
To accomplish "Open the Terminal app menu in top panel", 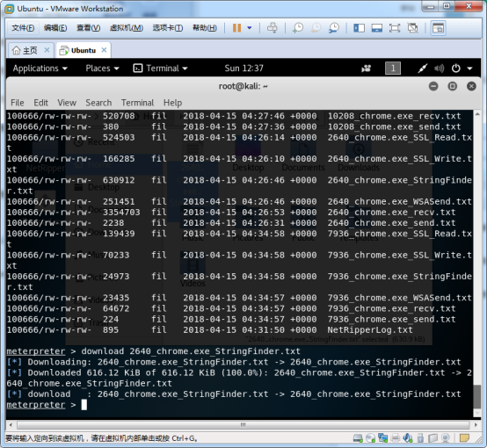I will [x=160, y=69].
